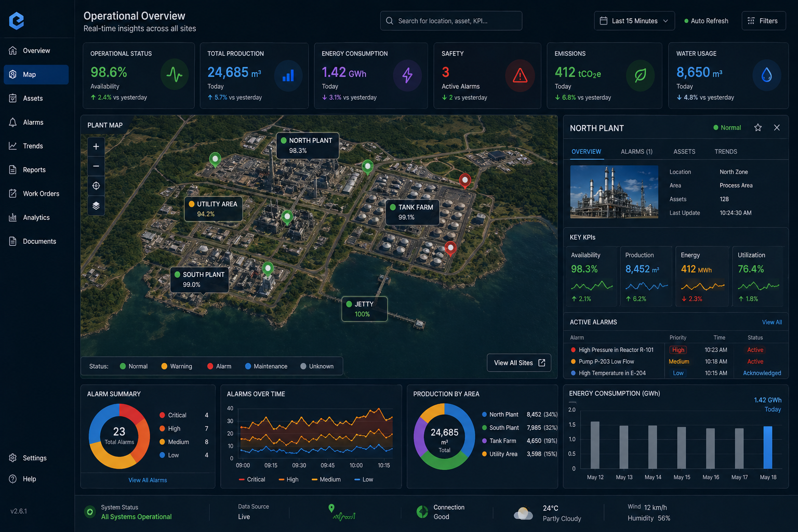This screenshot has width=798, height=532.
Task: Toggle Maintenance status in map legend
Action: coord(266,366)
